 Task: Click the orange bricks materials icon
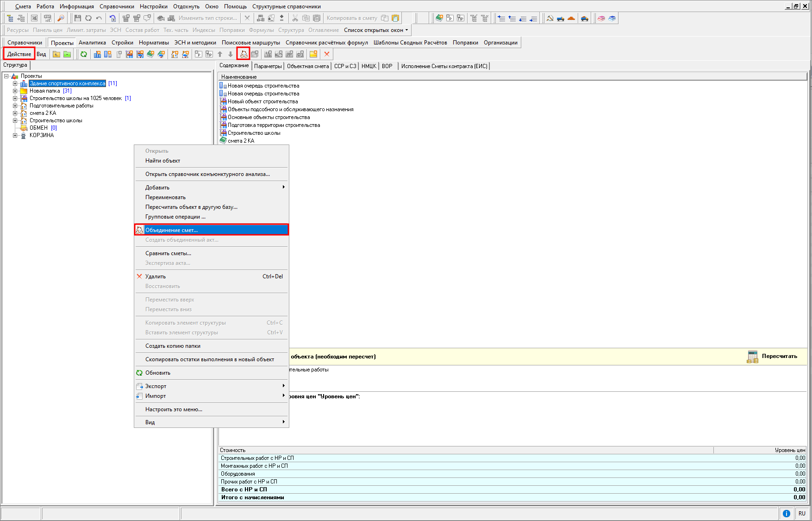(571, 19)
